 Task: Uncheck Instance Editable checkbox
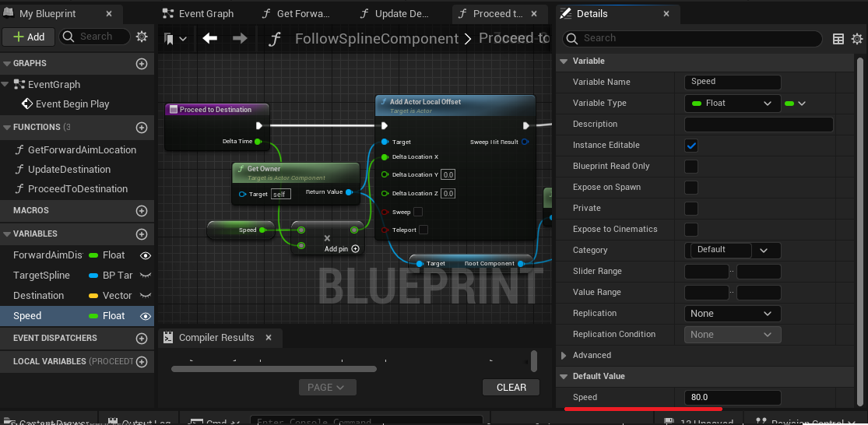coord(691,146)
